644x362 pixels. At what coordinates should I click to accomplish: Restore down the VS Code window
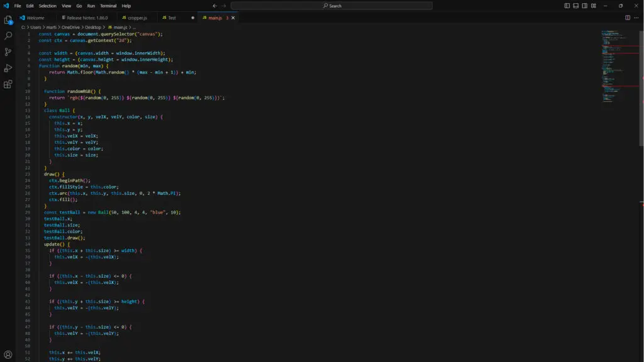[x=621, y=6]
